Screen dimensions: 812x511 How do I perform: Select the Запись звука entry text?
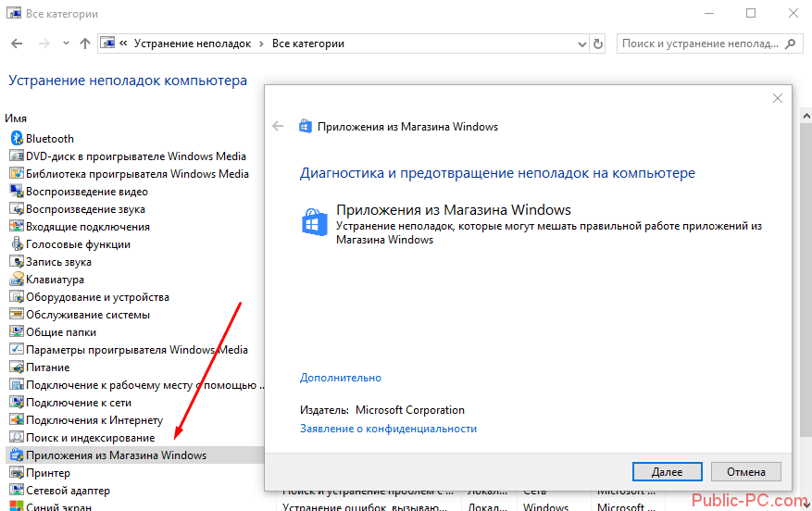click(58, 261)
